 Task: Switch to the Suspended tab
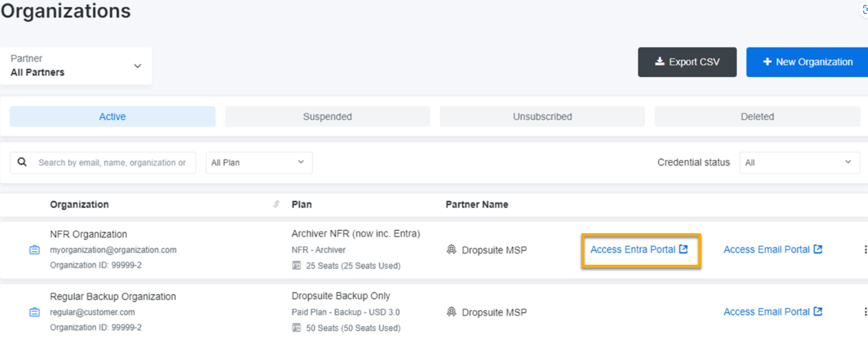tap(327, 117)
